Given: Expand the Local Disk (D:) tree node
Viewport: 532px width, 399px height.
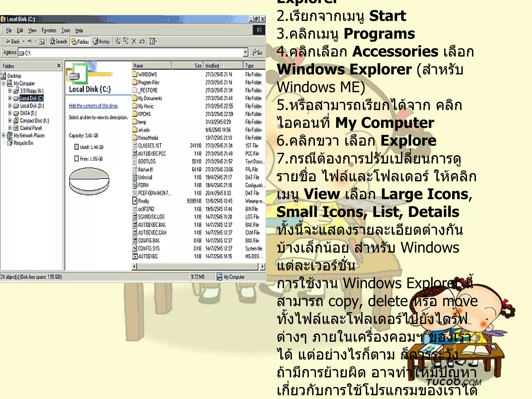Looking at the screenshot, I should click(x=10, y=106).
